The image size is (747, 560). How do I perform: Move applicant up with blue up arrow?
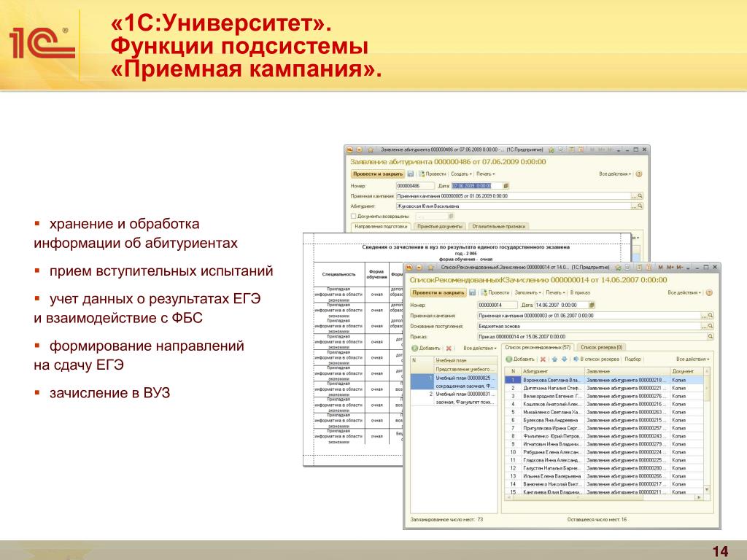click(x=554, y=359)
